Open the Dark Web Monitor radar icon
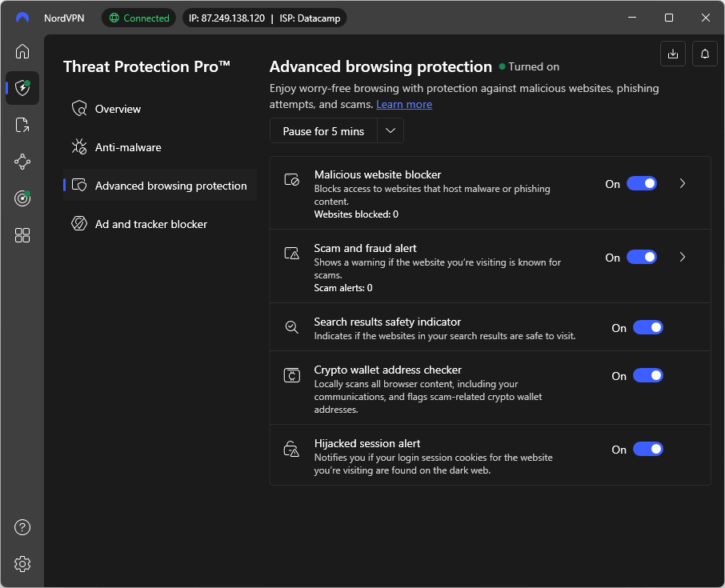 point(22,198)
